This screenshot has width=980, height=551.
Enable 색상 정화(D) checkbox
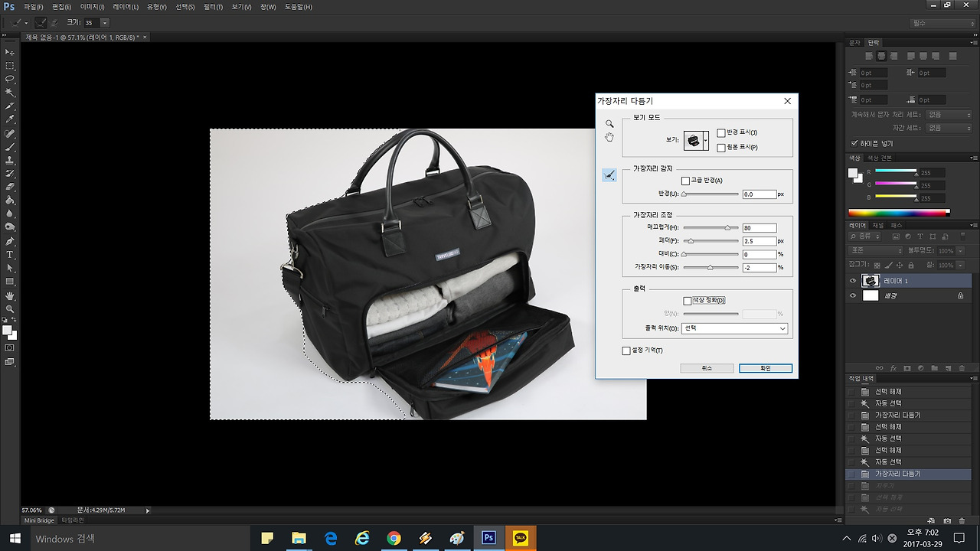click(x=687, y=301)
